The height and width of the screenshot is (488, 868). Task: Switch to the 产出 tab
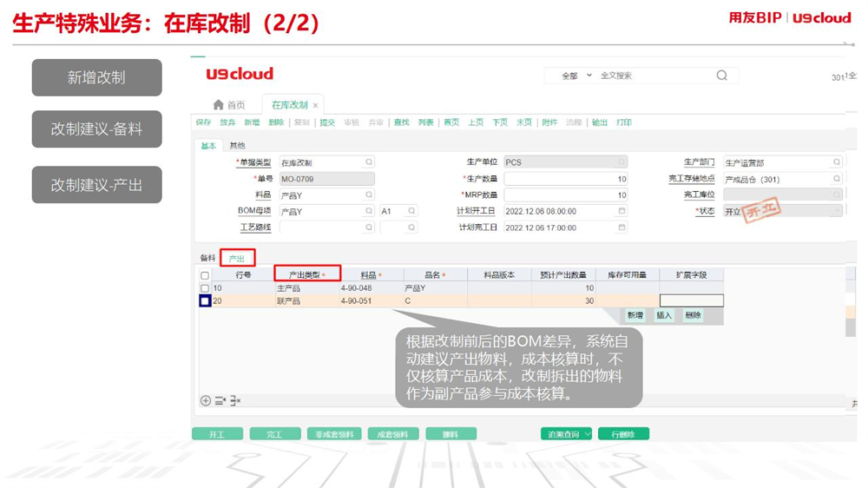pyautogui.click(x=237, y=258)
